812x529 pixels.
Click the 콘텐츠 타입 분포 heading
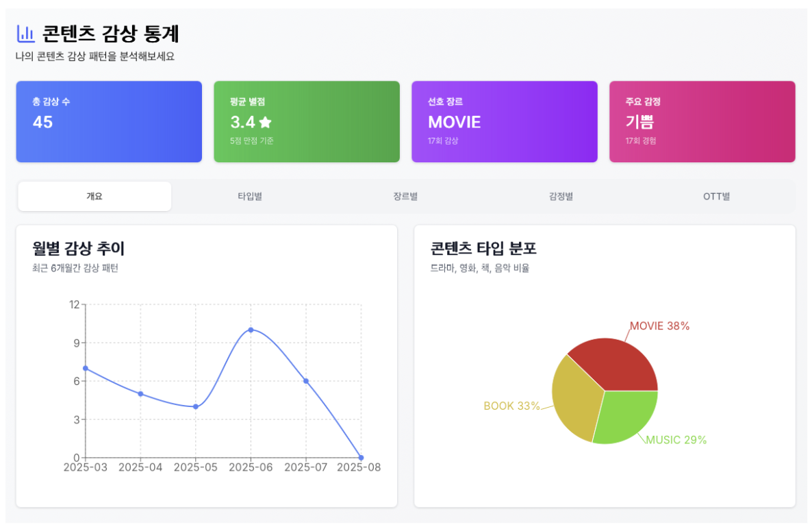[x=483, y=248]
